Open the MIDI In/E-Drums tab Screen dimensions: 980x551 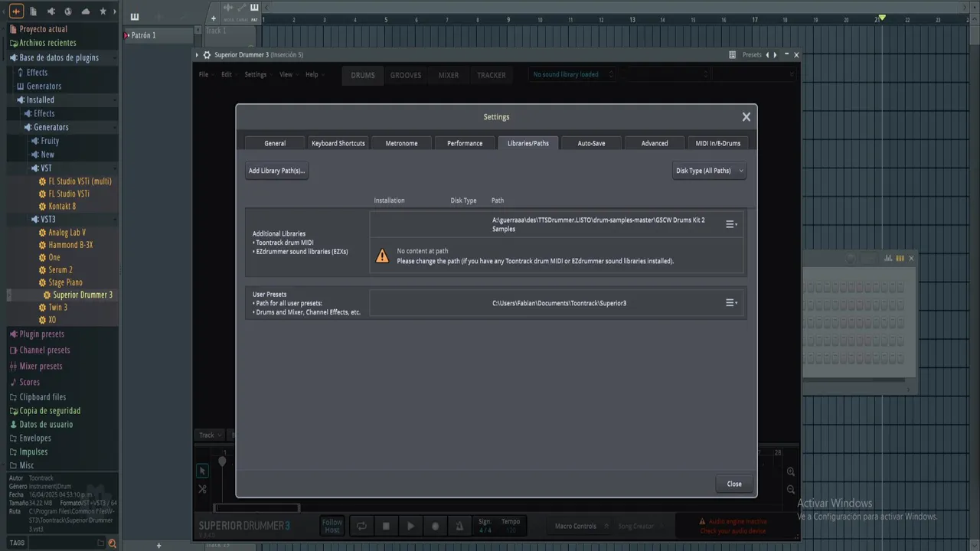coord(718,143)
